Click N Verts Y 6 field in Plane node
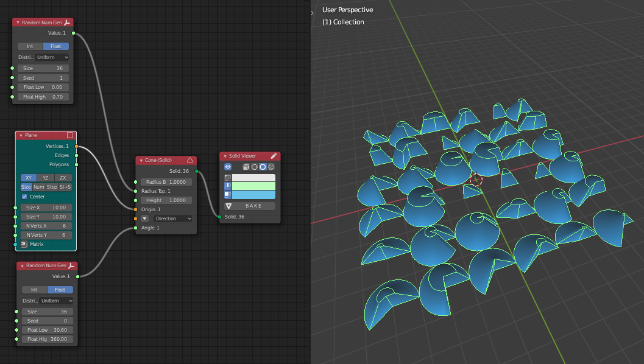The image size is (644, 364). (x=46, y=235)
